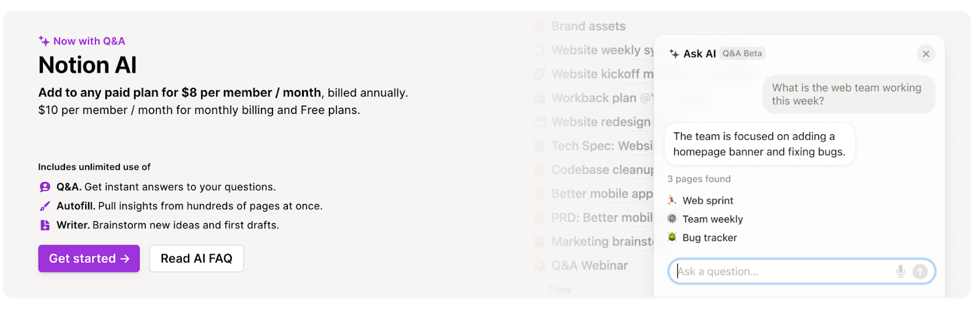Click the Q&A Beta badge
Screen dimensions: 980x309
[x=742, y=53]
